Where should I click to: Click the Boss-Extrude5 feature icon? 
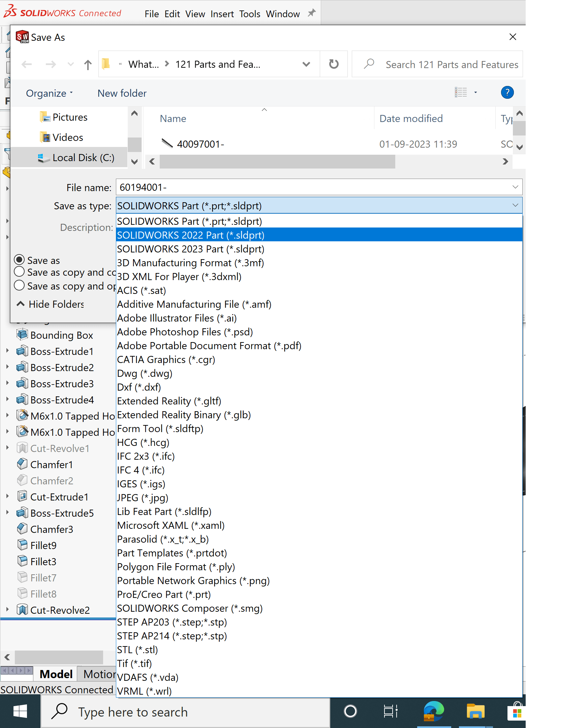point(22,513)
